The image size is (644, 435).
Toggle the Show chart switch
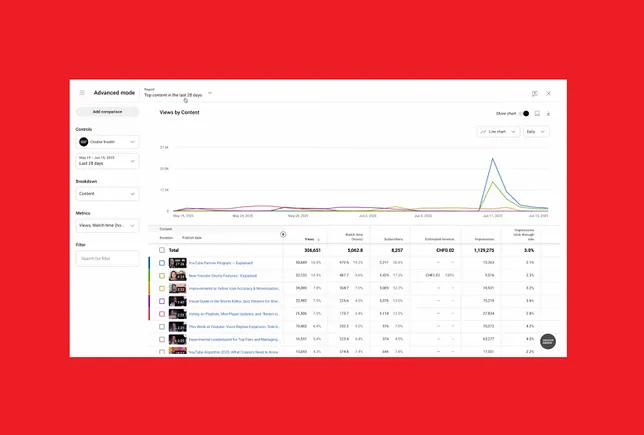coord(525,113)
